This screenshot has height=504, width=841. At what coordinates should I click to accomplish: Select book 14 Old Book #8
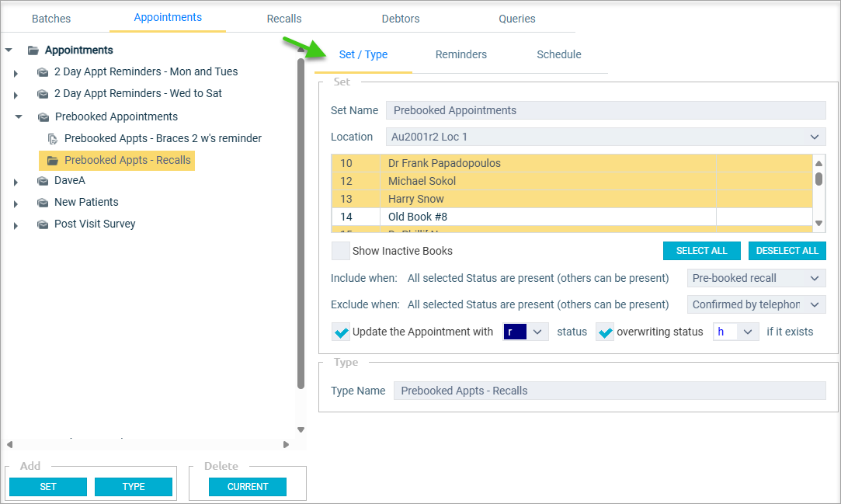572,217
